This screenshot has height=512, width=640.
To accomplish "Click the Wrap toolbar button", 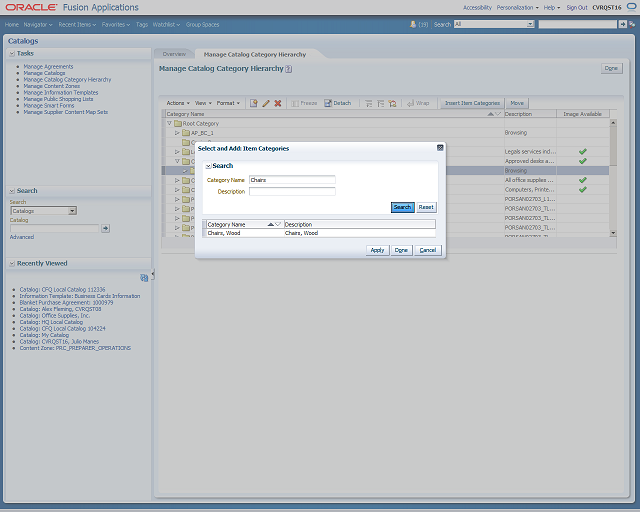I will (x=418, y=103).
